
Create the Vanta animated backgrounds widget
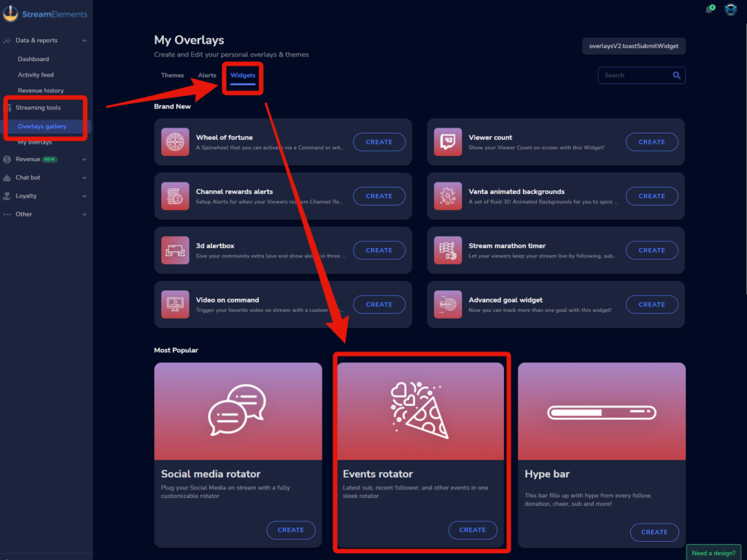coord(651,196)
